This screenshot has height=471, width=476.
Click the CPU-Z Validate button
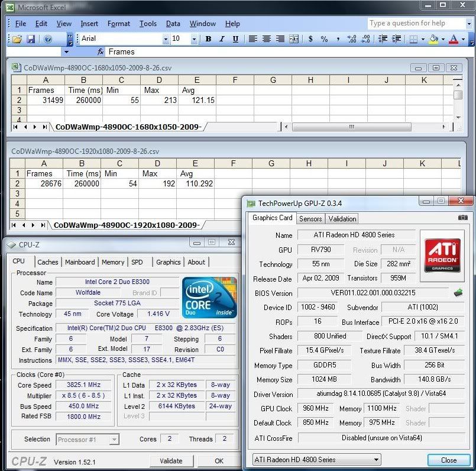[171, 461]
